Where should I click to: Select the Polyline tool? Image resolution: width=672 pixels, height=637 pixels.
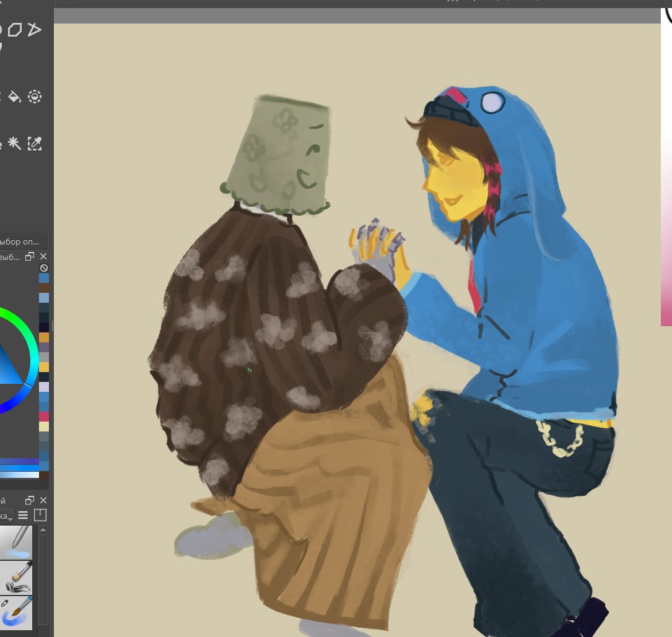[34, 30]
